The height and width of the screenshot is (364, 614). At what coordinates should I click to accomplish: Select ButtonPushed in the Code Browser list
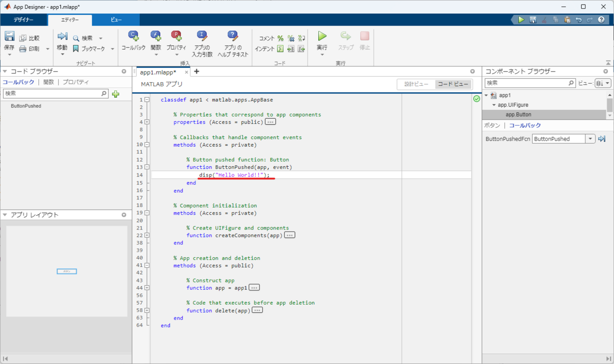point(26,106)
